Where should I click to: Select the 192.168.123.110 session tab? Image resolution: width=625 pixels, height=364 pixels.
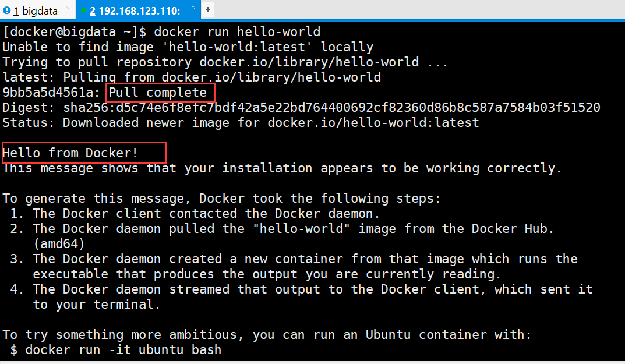click(137, 10)
